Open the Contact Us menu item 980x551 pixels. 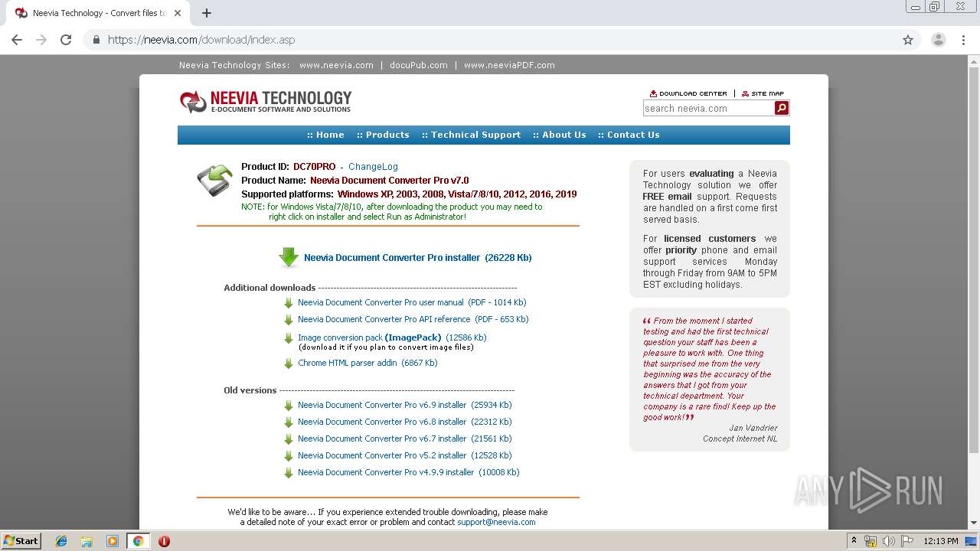pos(629,135)
